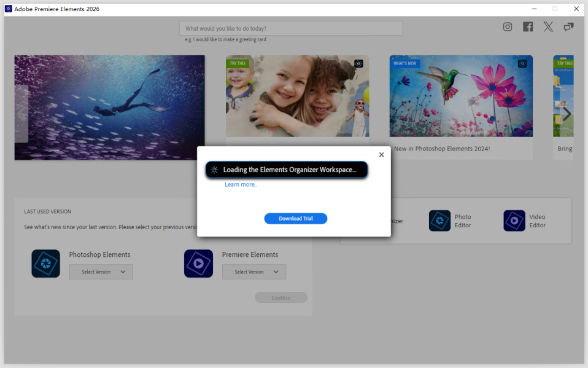Open the Photoshop Elements Select Version dropdown
This screenshot has height=368, width=588.
101,272
